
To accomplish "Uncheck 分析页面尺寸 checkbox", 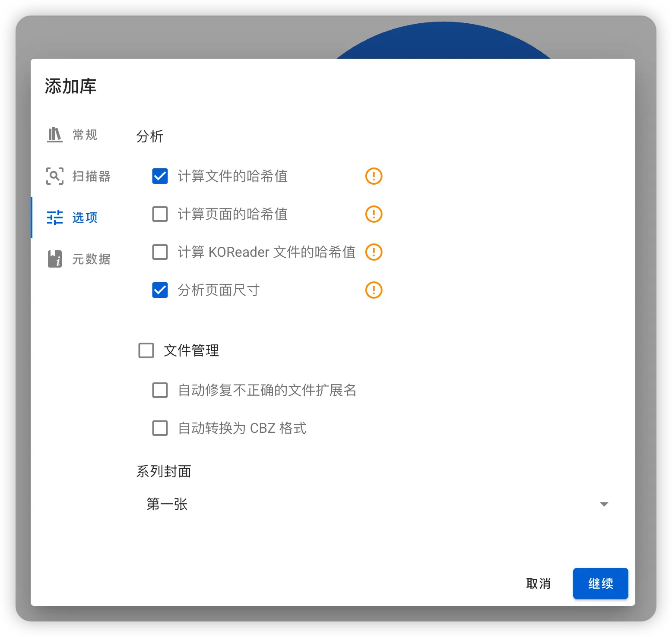I will point(160,290).
